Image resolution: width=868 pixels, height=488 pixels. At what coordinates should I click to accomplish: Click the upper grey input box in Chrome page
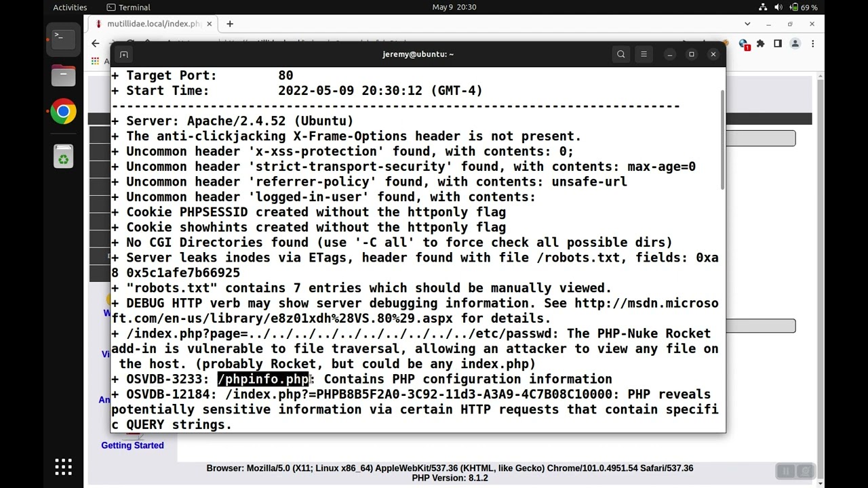pyautogui.click(x=760, y=138)
